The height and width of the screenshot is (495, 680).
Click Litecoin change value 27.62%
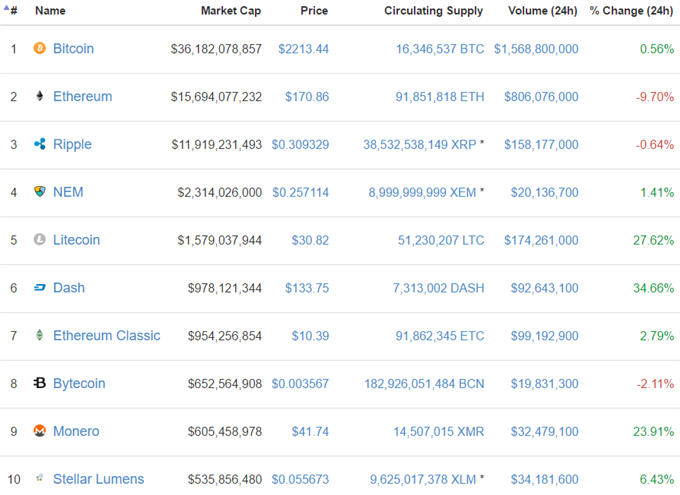tap(654, 240)
